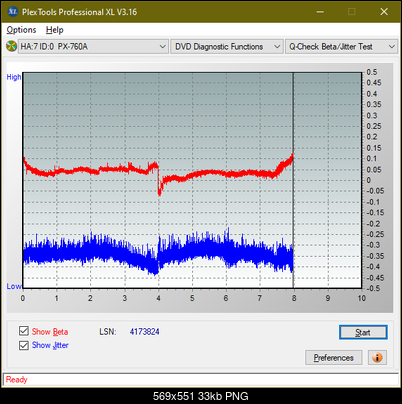Click the Low label on the graph axis
Screen dimensions: 402x404
[14, 286]
